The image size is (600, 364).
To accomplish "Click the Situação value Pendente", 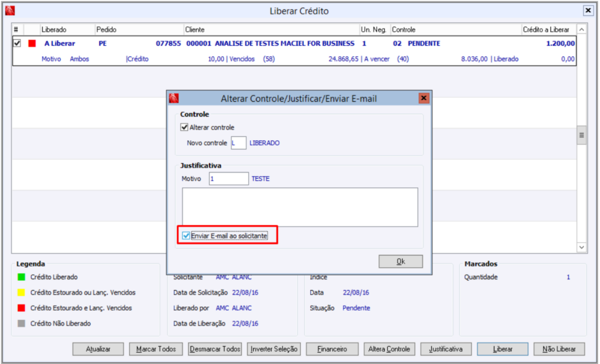I will tap(356, 308).
